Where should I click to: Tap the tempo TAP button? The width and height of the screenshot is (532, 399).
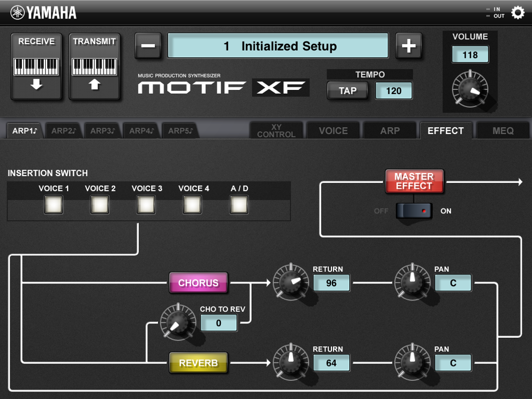347,90
